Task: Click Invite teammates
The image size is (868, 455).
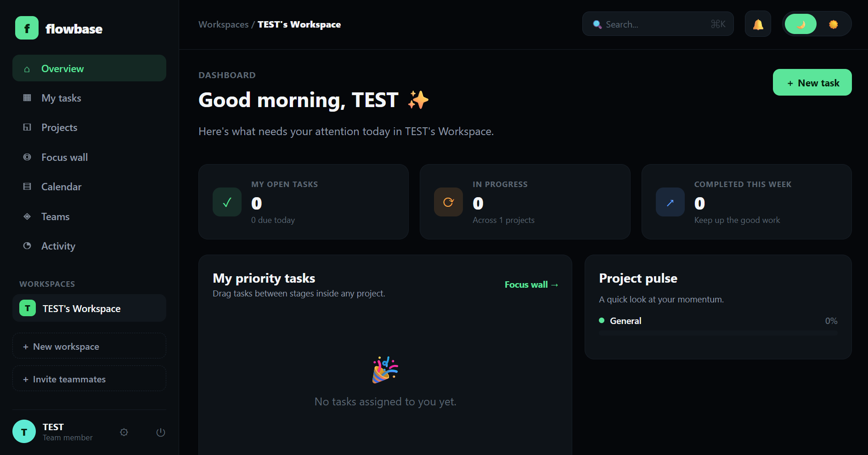Action: [x=89, y=379]
